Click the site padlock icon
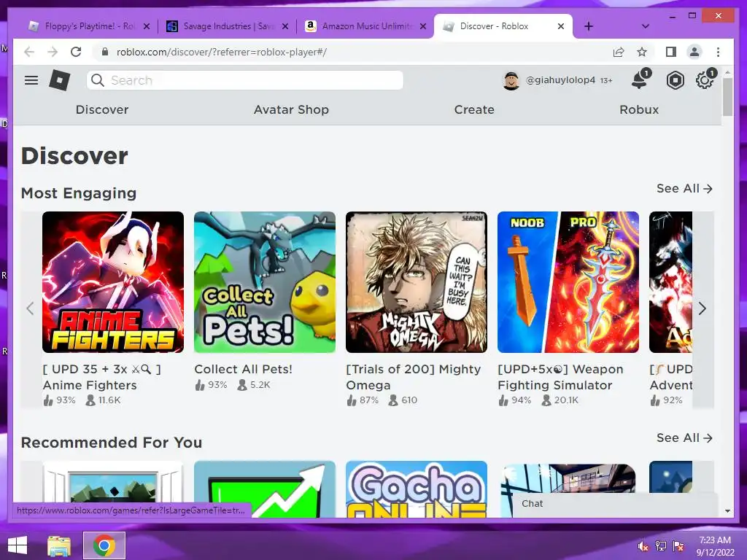 point(105,52)
